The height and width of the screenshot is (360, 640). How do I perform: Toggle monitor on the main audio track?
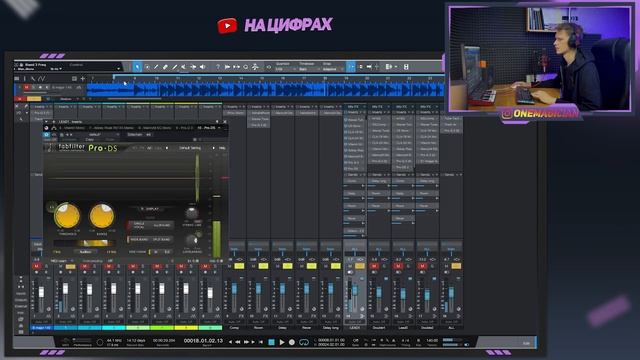click(47, 87)
